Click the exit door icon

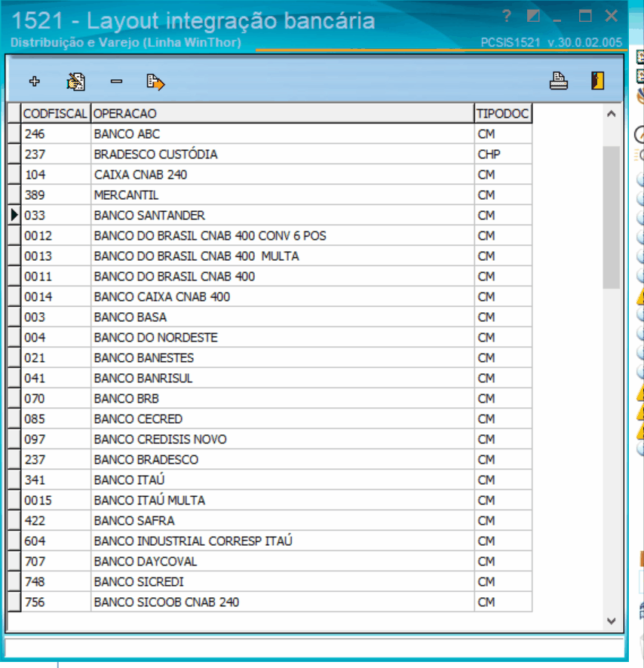pyautogui.click(x=597, y=81)
